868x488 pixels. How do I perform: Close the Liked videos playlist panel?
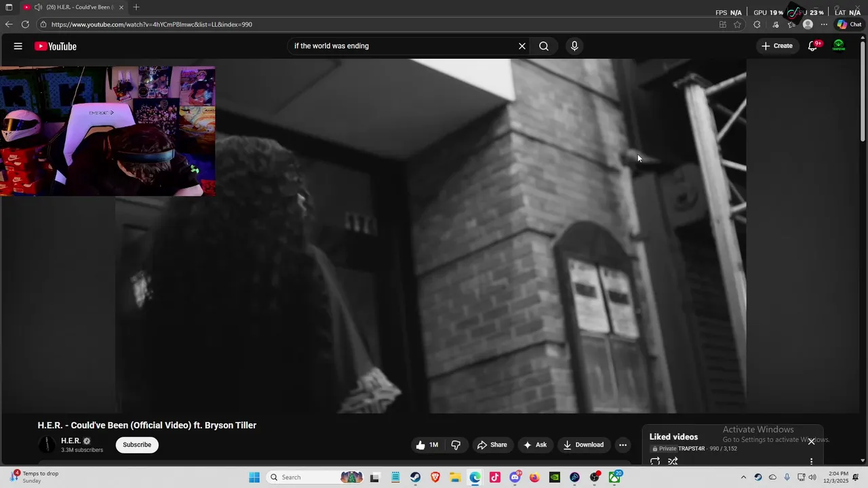point(811,441)
